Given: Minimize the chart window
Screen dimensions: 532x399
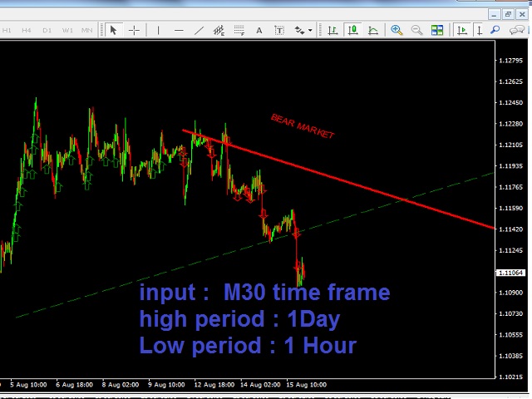Looking at the screenshot, I should pos(494,14).
